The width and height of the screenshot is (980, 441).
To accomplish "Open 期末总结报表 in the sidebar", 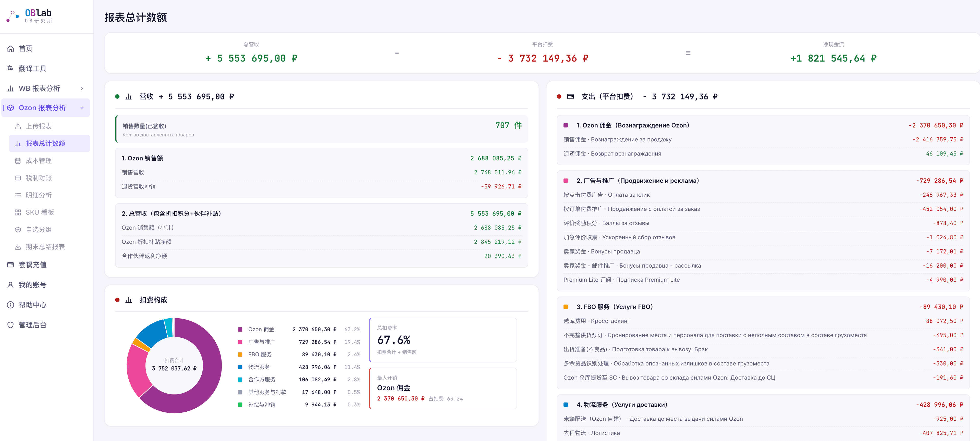I will (x=50, y=247).
